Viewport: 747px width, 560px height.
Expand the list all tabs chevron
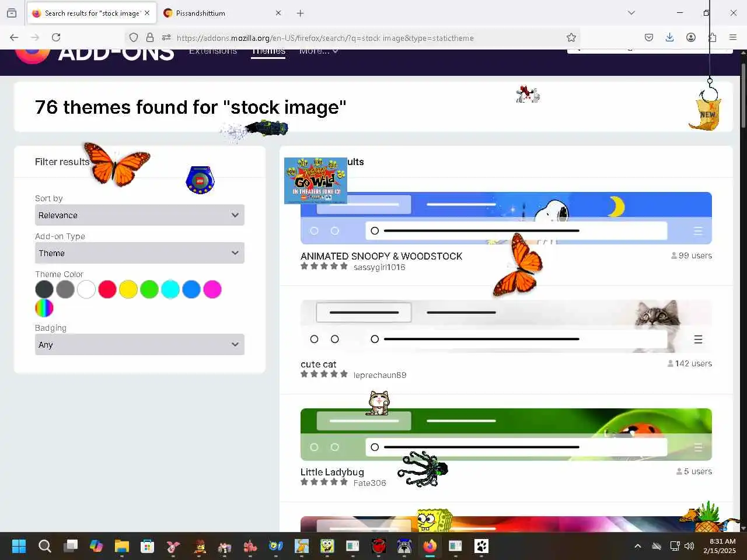(x=631, y=13)
